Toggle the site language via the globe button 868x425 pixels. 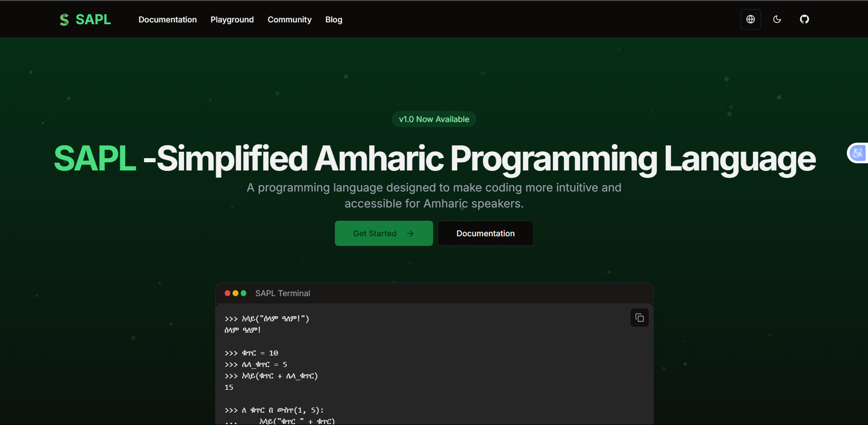click(750, 19)
